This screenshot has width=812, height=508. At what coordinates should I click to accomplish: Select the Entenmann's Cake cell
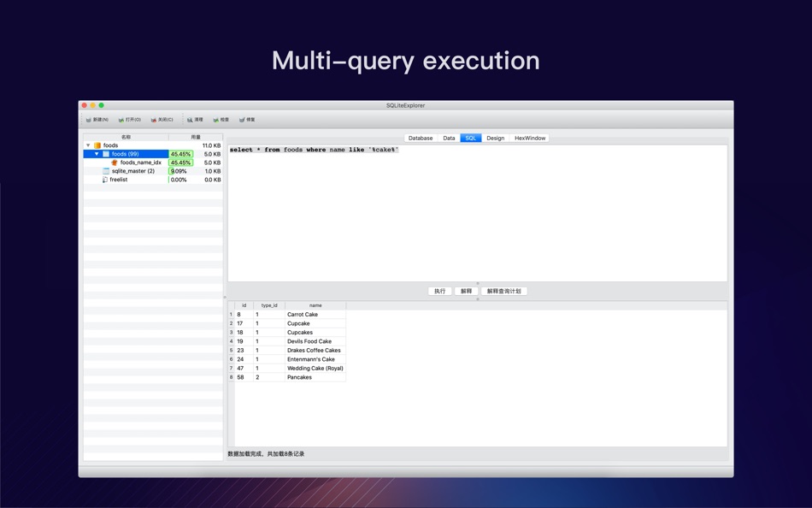click(315, 359)
